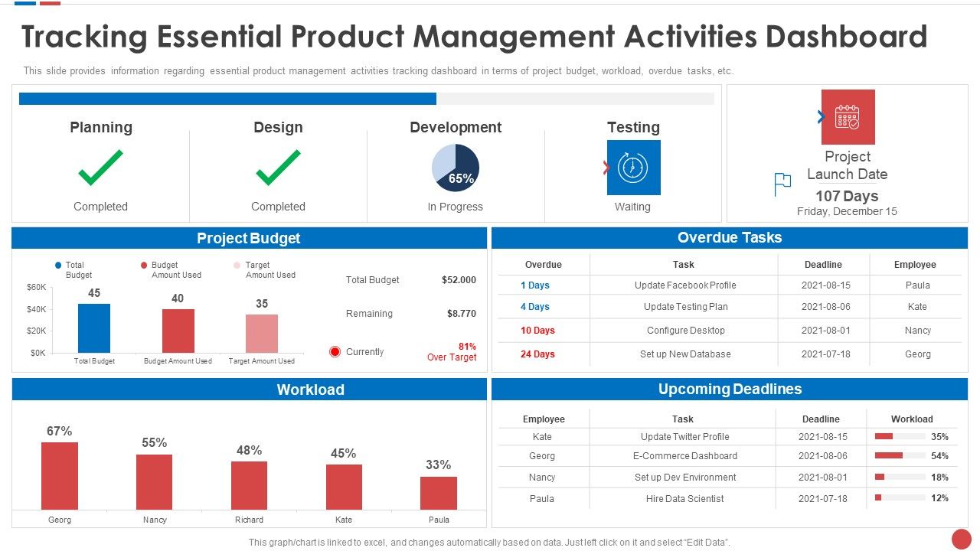Open the Project Launch Date calendar icon
This screenshot has width=980, height=551.
point(848,116)
